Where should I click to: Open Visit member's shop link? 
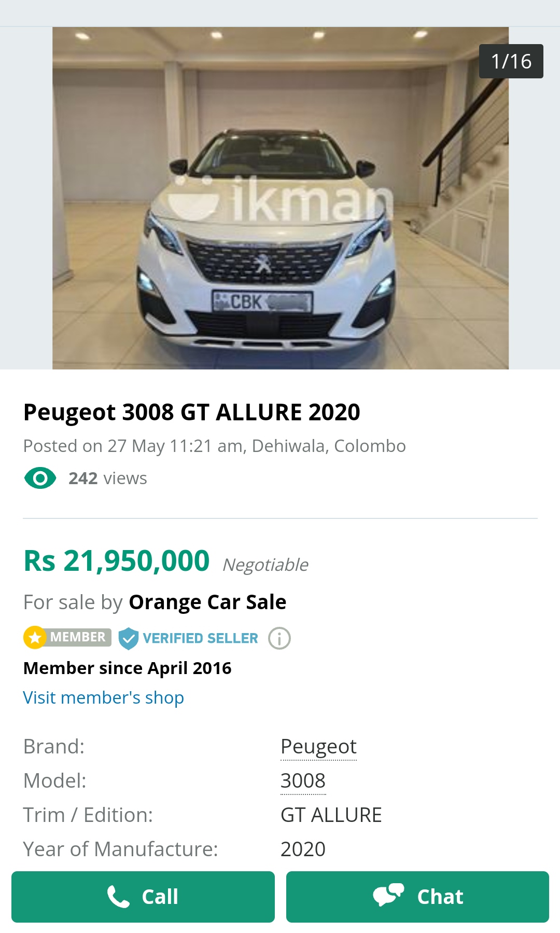(x=104, y=697)
